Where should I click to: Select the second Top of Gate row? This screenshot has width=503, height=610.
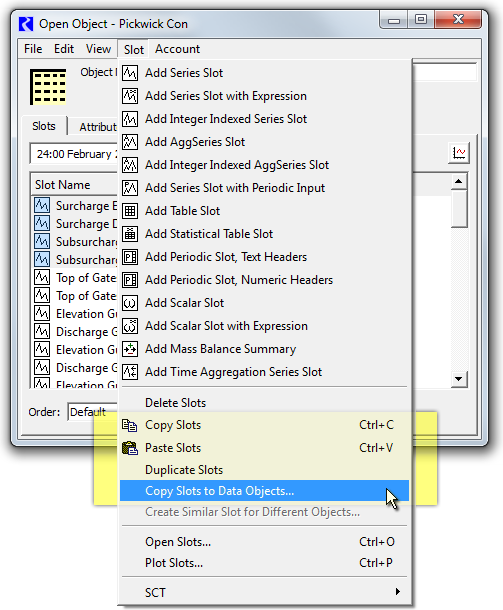(x=76, y=295)
